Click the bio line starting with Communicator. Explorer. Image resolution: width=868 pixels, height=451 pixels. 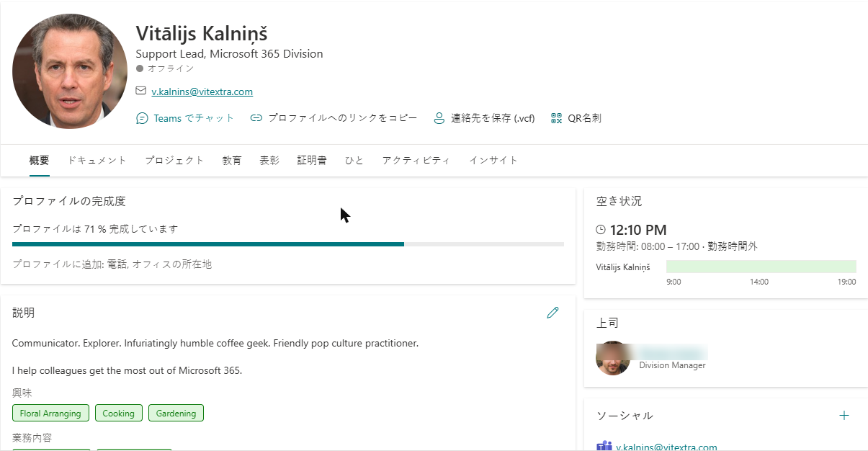click(x=215, y=343)
